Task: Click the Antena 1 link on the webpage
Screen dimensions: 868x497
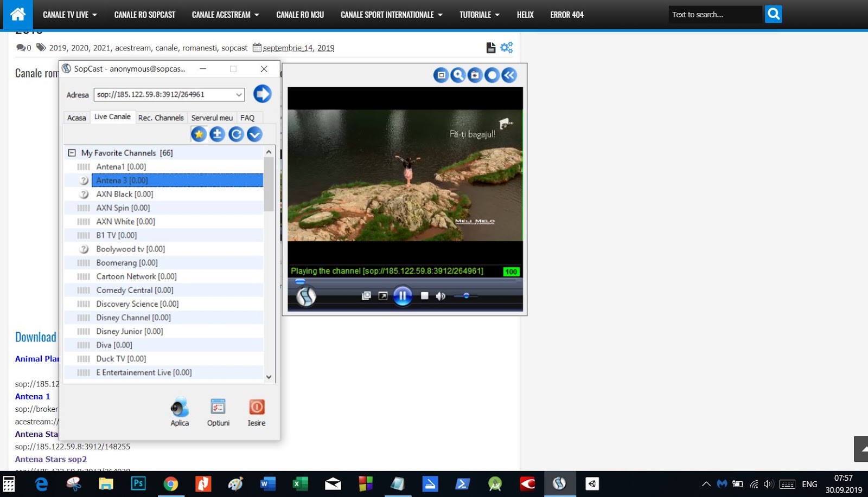Action: click(x=33, y=396)
